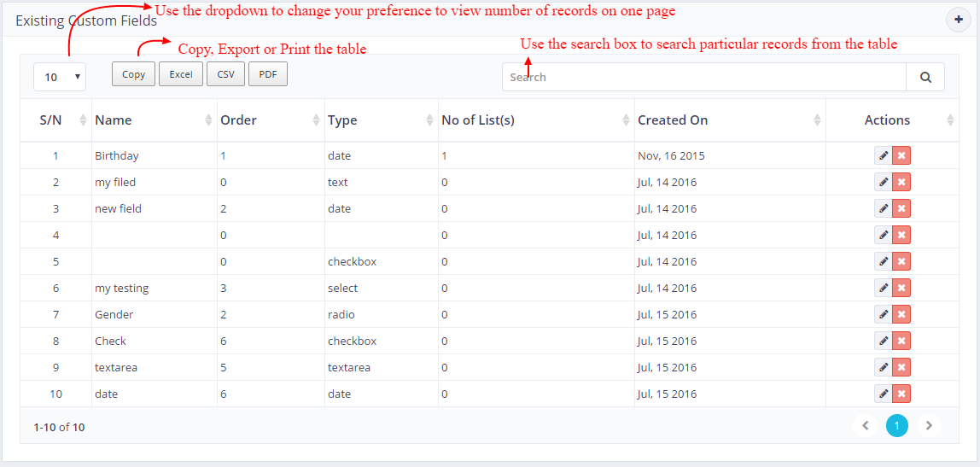Focus the Search input box
980x467 pixels.
(x=703, y=77)
